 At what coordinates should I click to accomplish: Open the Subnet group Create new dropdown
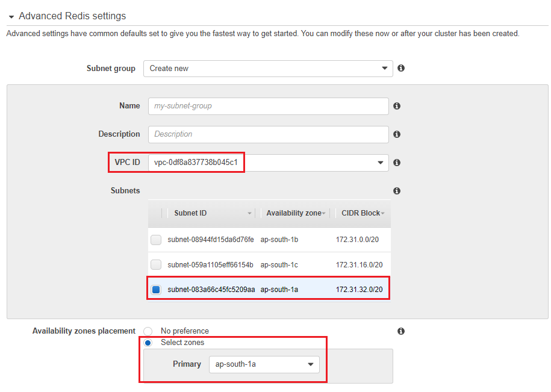pyautogui.click(x=268, y=69)
